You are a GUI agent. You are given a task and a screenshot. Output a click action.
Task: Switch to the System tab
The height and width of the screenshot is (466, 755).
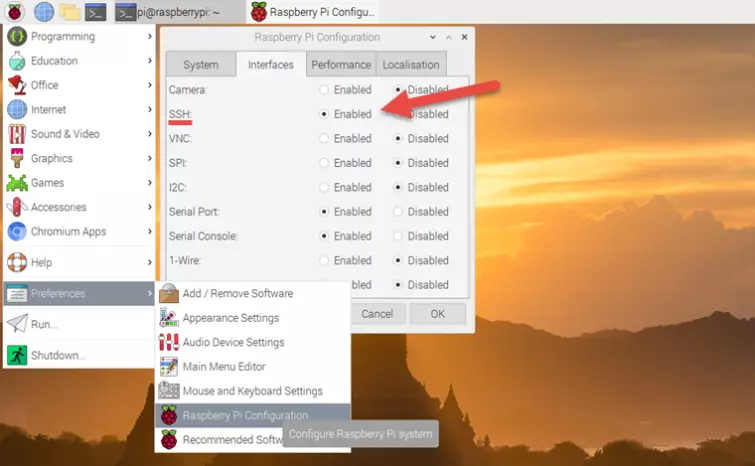201,65
